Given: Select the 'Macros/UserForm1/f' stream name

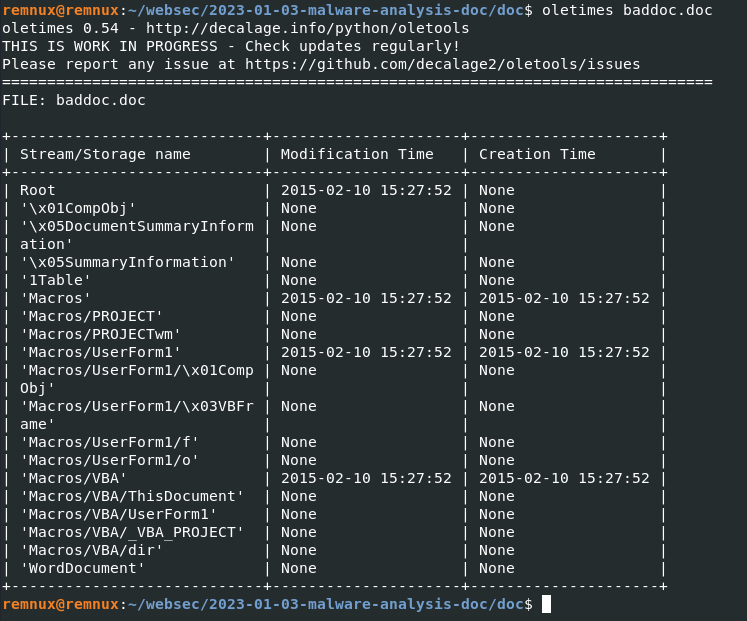Looking at the screenshot, I should 110,442.
